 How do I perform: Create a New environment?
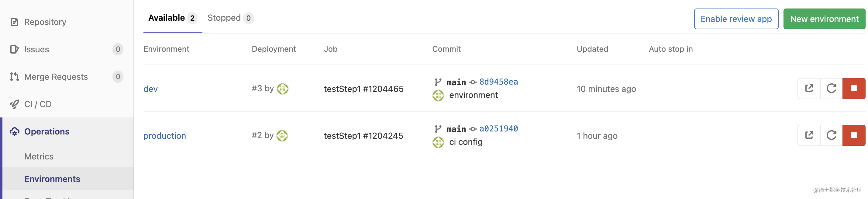[825, 19]
